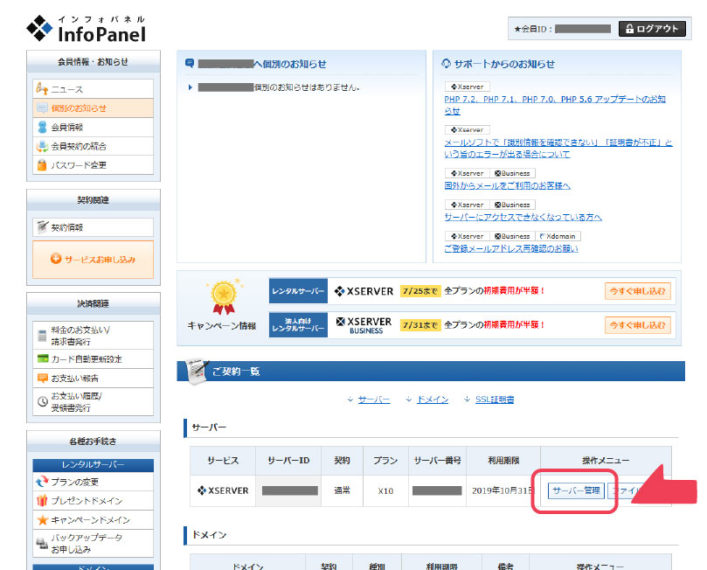The width and height of the screenshot is (707, 570).
Task: Open カード自動更新設定
Action: tap(93, 359)
